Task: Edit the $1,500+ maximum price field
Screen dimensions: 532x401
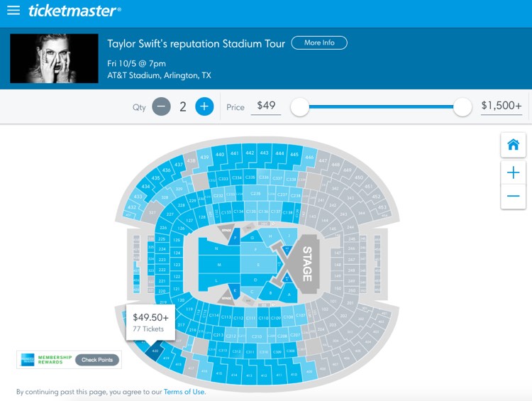Action: point(501,106)
